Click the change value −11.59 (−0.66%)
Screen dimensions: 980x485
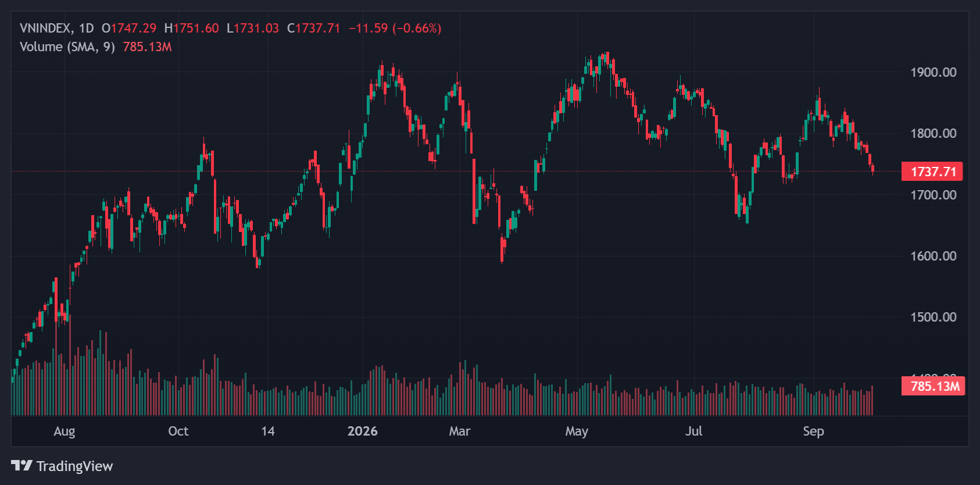click(x=395, y=28)
